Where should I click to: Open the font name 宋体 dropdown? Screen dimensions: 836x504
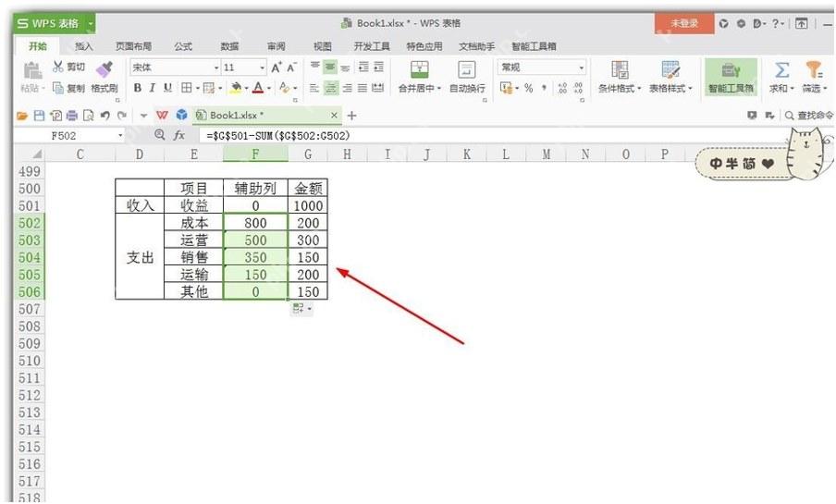tap(216, 68)
